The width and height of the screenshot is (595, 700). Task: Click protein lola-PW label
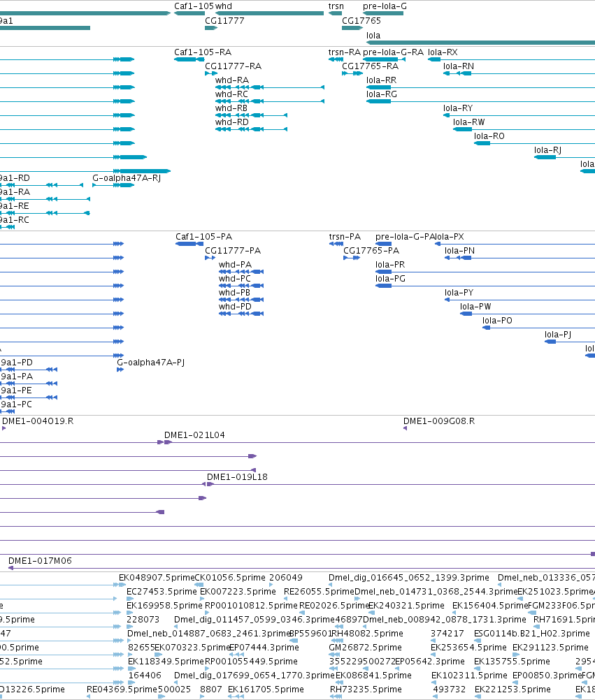tap(475, 307)
